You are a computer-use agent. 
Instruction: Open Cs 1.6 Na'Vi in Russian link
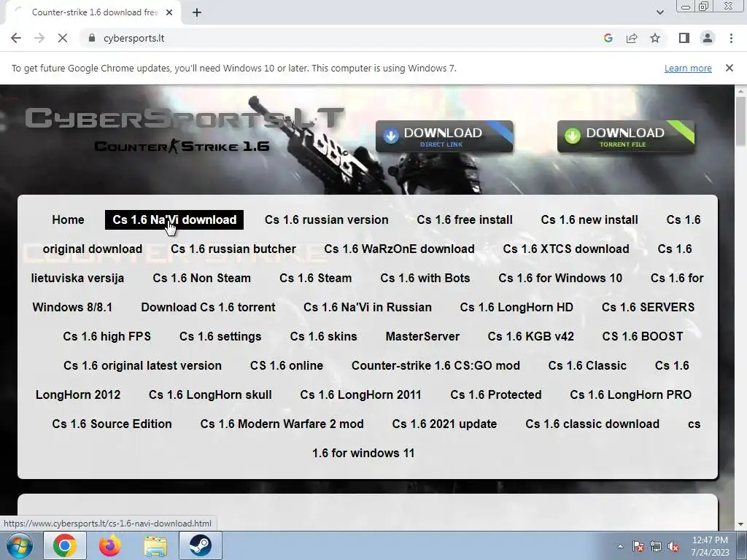tap(368, 307)
